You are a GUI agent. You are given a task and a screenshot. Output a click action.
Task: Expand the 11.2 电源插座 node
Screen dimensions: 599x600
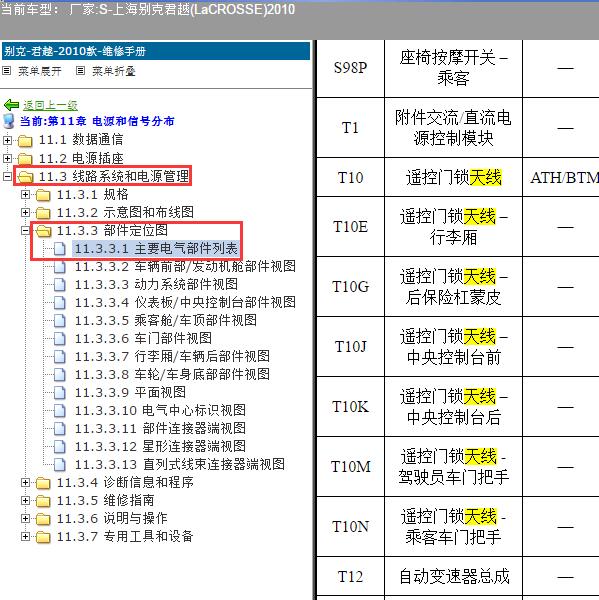(x=7, y=158)
